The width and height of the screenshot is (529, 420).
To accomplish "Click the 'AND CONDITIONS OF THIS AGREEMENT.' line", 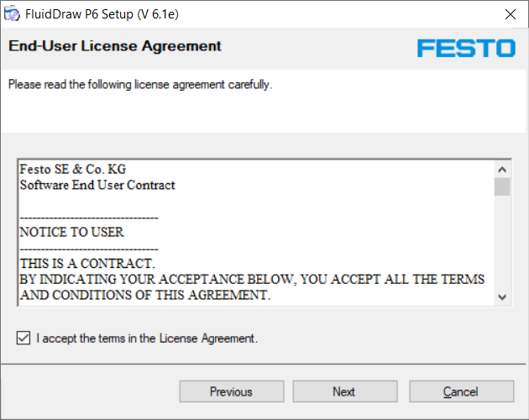I will 145,295.
